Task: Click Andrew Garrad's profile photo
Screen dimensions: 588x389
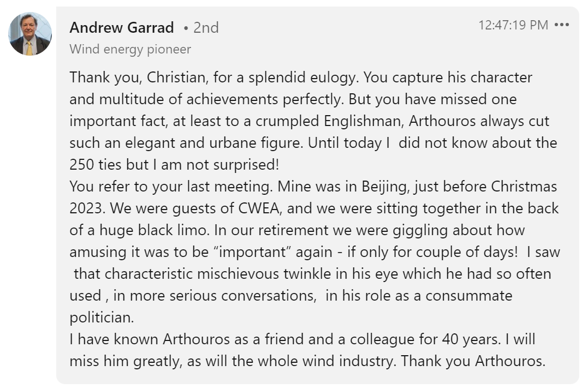Action: pyautogui.click(x=30, y=34)
